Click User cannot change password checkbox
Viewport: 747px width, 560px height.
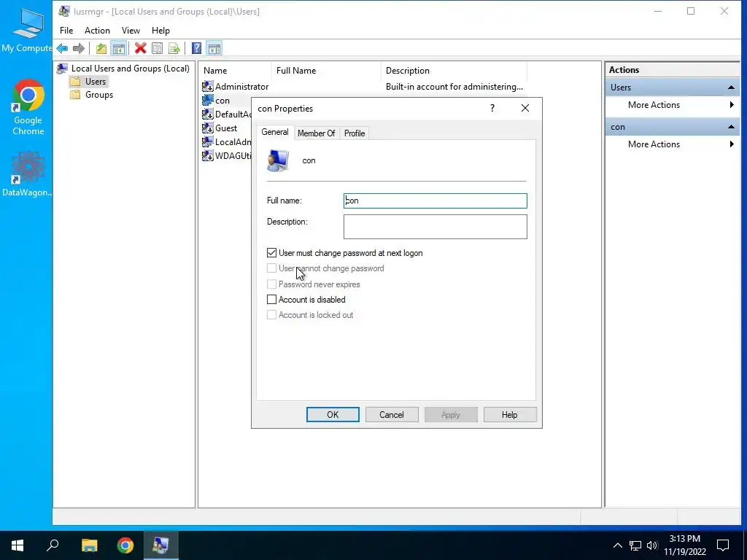click(x=271, y=268)
